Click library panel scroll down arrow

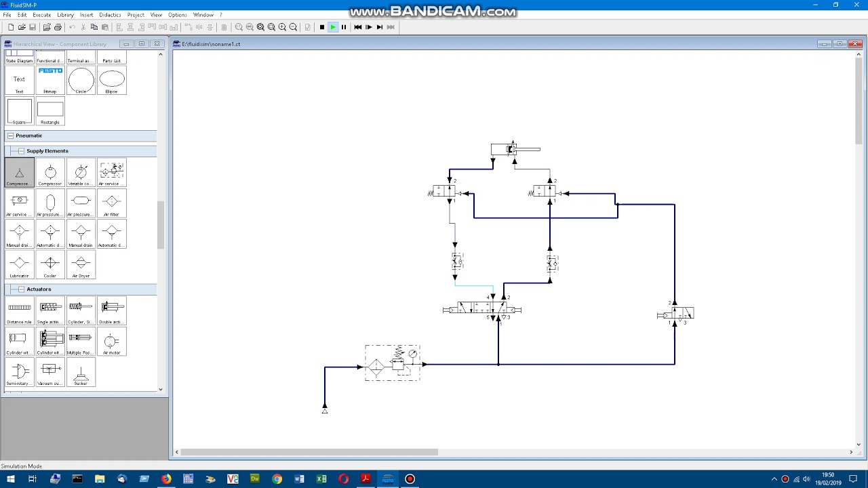click(161, 389)
